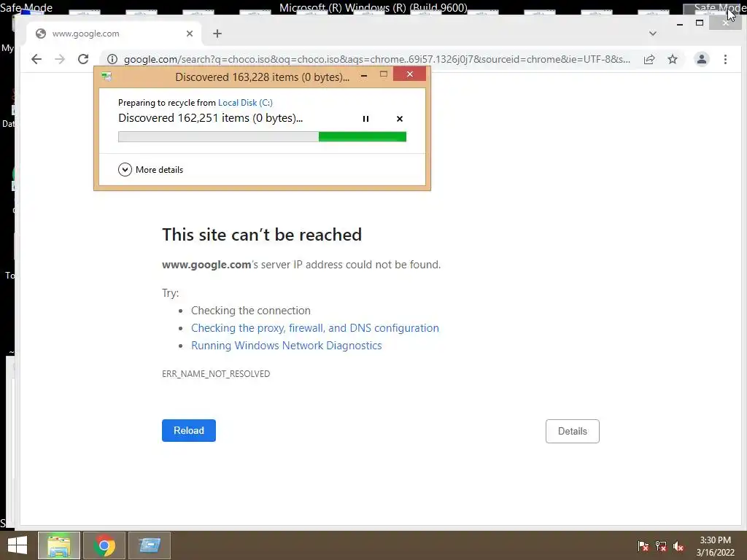Open a new tab with plus button
The height and width of the screenshot is (560, 747).
point(217,34)
